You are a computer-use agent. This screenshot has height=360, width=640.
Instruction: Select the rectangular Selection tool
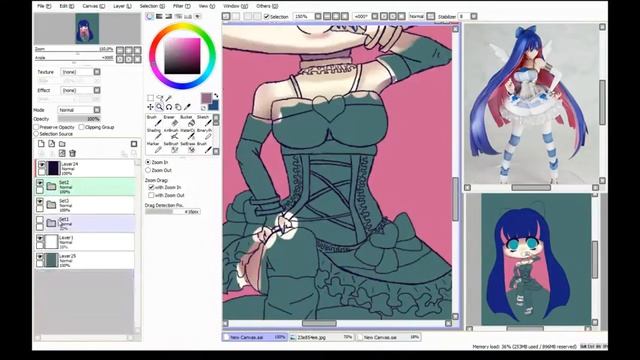pos(151,98)
